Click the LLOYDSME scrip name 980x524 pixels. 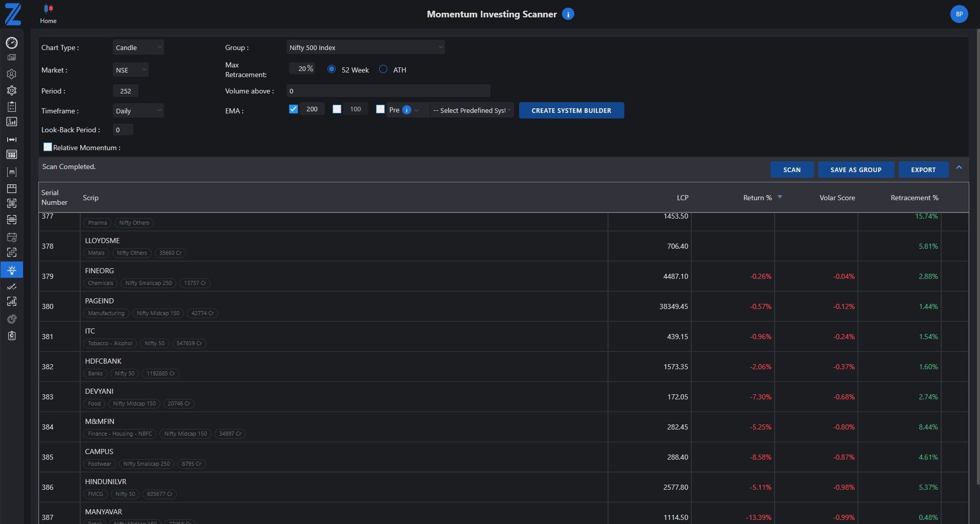point(102,241)
